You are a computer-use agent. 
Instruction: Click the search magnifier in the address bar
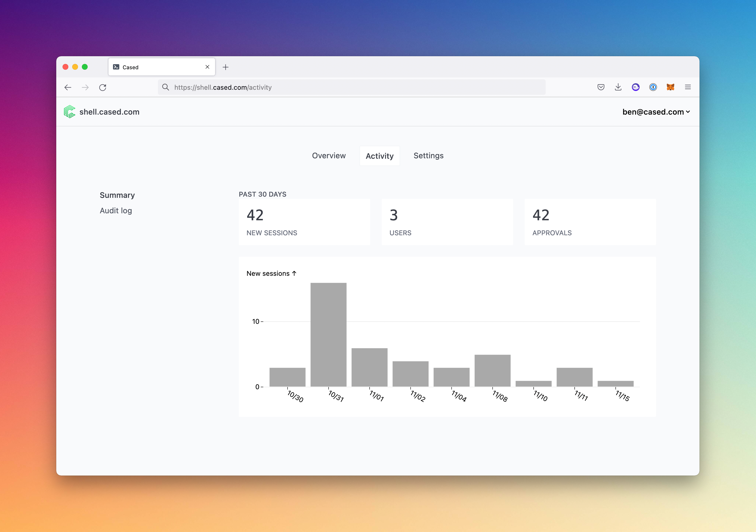point(166,87)
